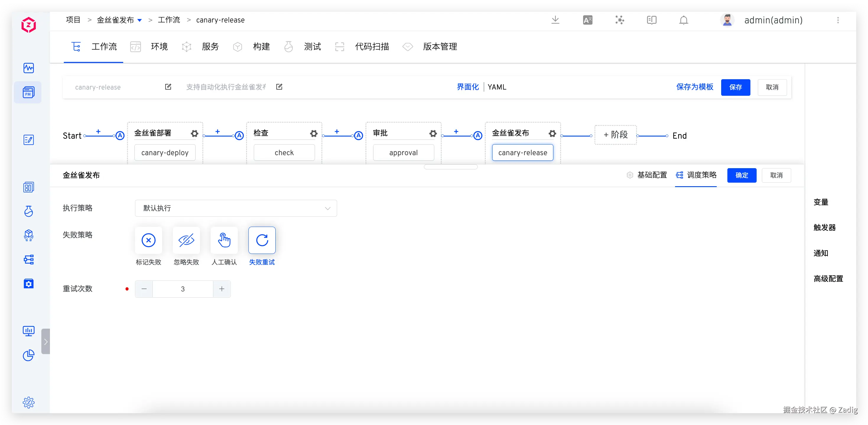Click 取消 next to 确定
The height and width of the screenshot is (425, 868).
(776, 175)
